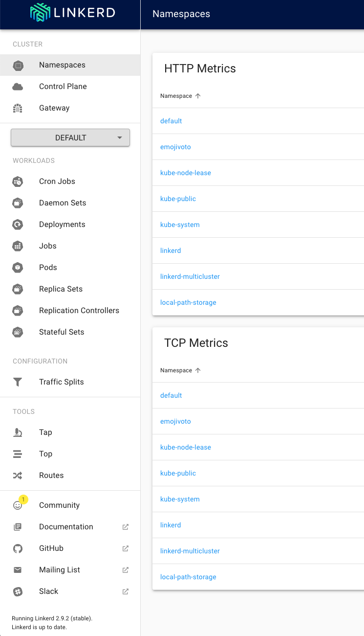Open Stateful Sets from the Workloads menu

61,332
